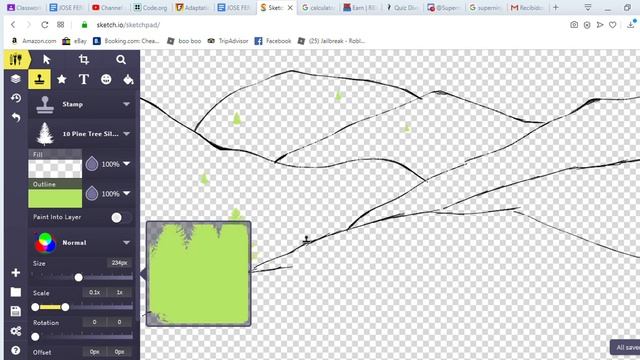Click the Rotation slider handle

click(x=36, y=337)
